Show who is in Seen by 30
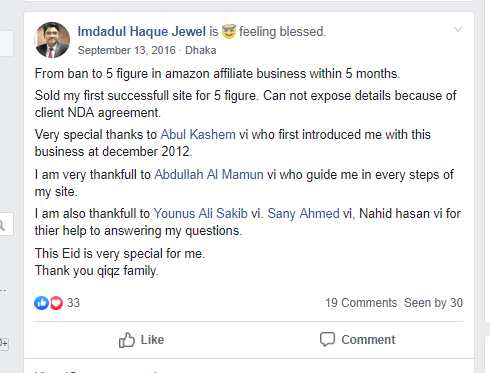 (x=433, y=303)
